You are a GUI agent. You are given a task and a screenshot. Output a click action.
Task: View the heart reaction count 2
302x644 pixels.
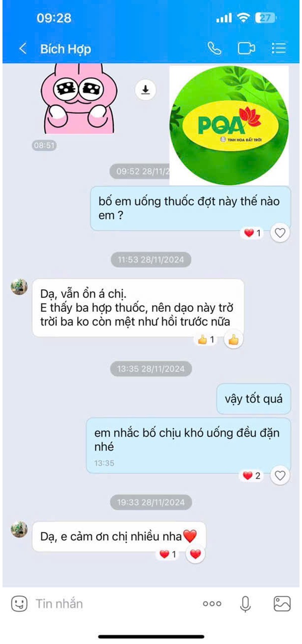coord(253,475)
